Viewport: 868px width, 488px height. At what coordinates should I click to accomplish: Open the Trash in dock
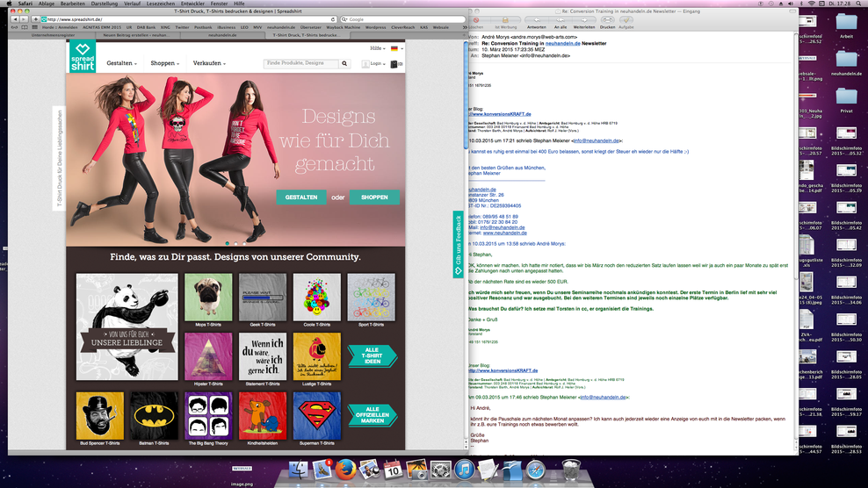tap(571, 470)
